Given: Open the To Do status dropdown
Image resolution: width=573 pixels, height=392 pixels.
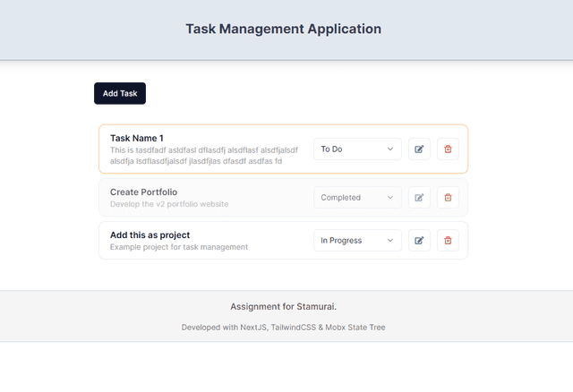Looking at the screenshot, I should click(356, 149).
